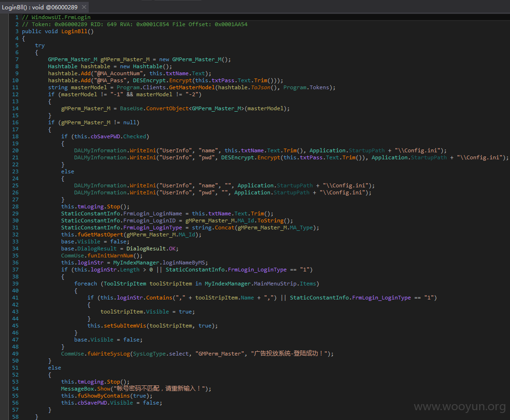The height and width of the screenshot is (420, 510).
Task: Go to GetMasterModel method on line 11
Action: (x=192, y=87)
